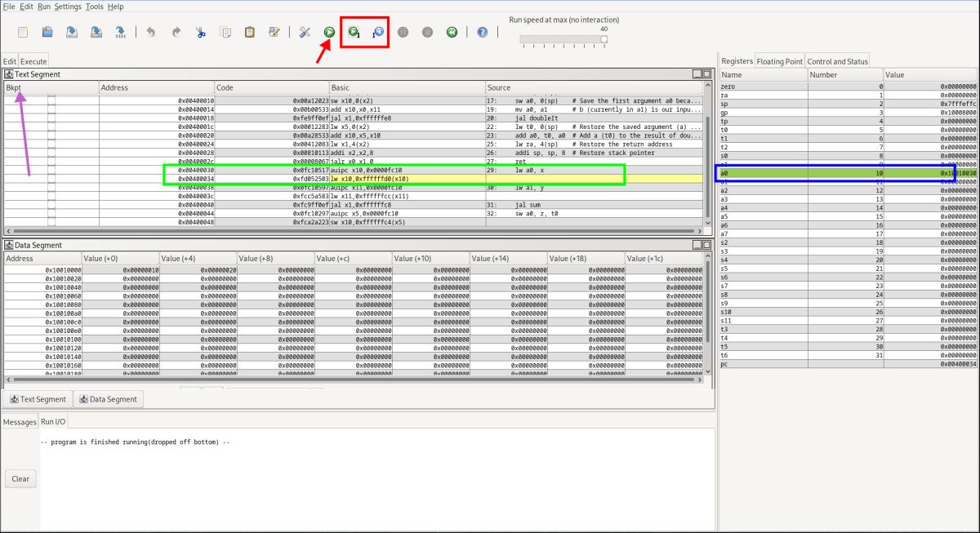Select the sp register row
980x533 pixels.
click(849, 104)
